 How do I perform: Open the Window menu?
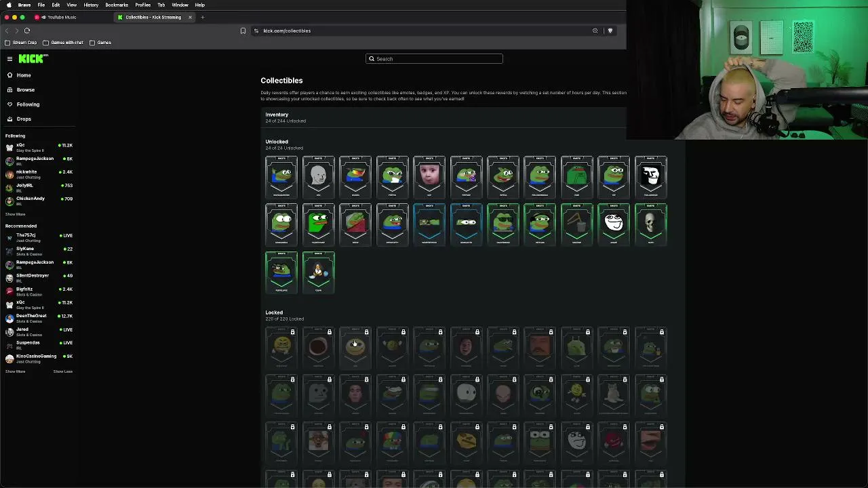click(x=180, y=5)
